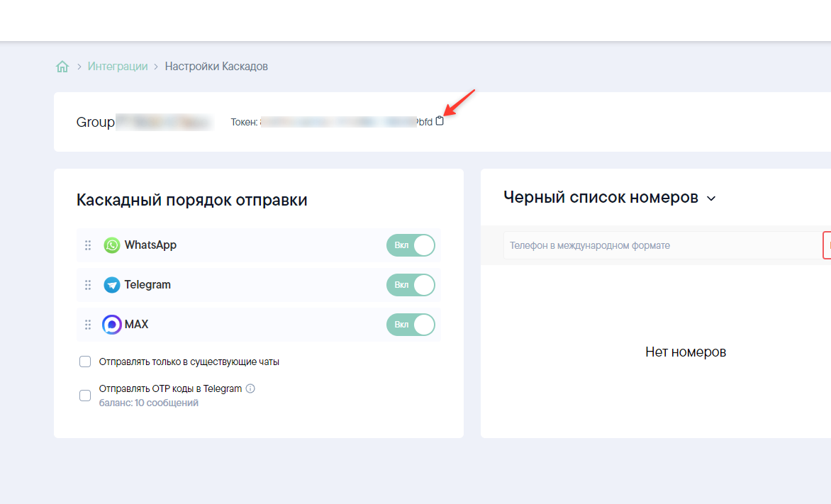Click the blurred token value text

click(340, 122)
